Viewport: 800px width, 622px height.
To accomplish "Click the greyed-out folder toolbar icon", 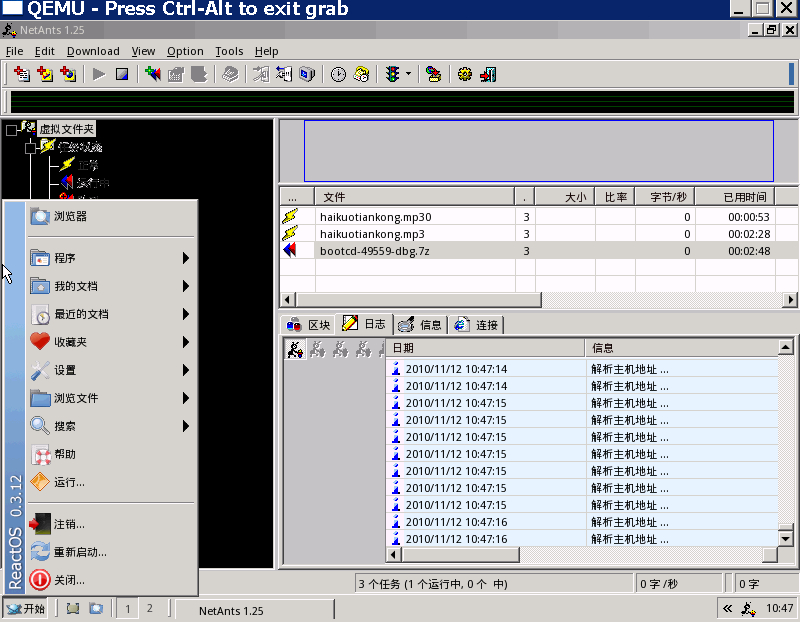I will click(176, 74).
